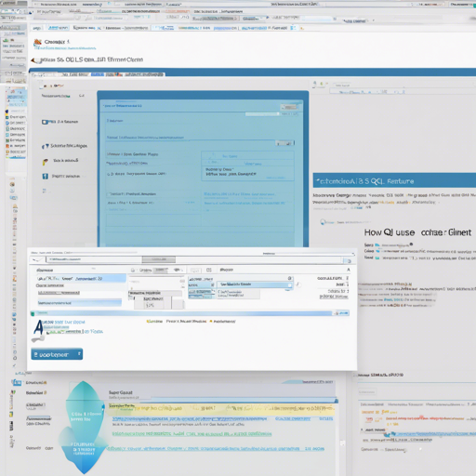
Task: Click the back arrow icon beside main heading
Action: [36, 60]
